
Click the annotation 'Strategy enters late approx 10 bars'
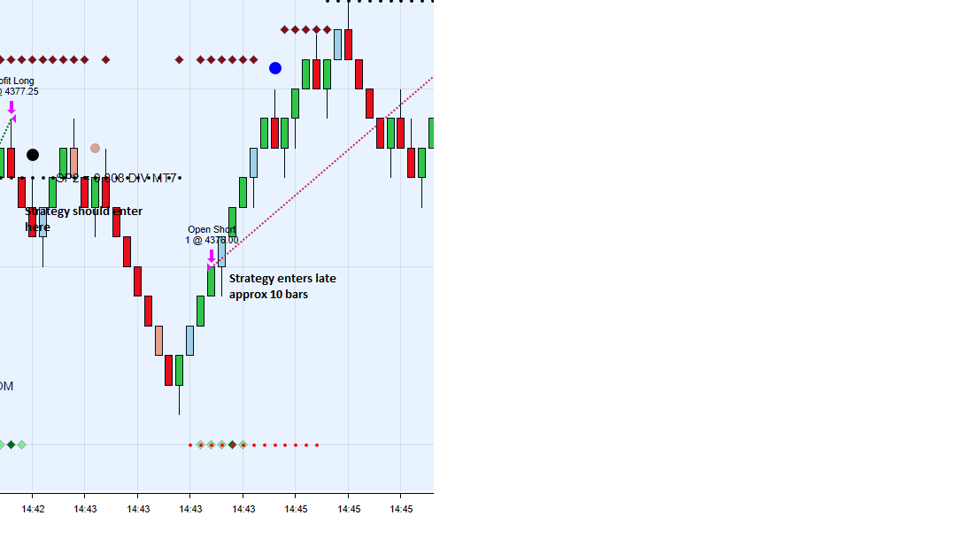(282, 286)
